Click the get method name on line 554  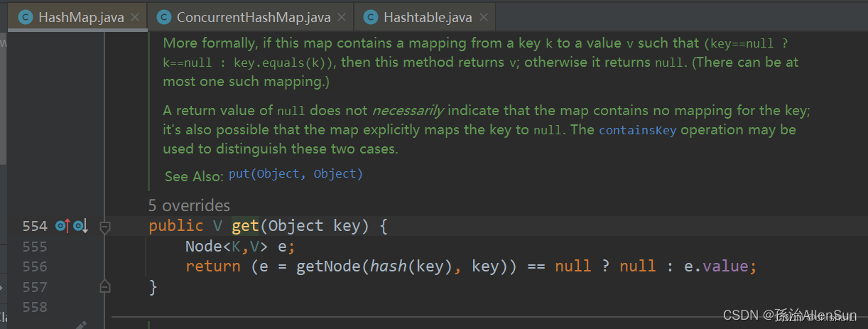(x=245, y=226)
